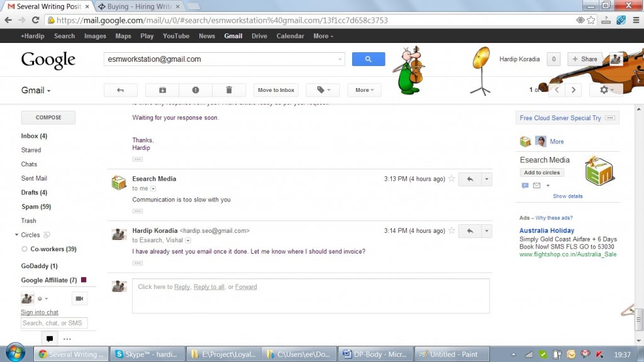Image resolution: width=644 pixels, height=362 pixels.
Task: Open Drive in the Google bar
Action: [x=259, y=37]
